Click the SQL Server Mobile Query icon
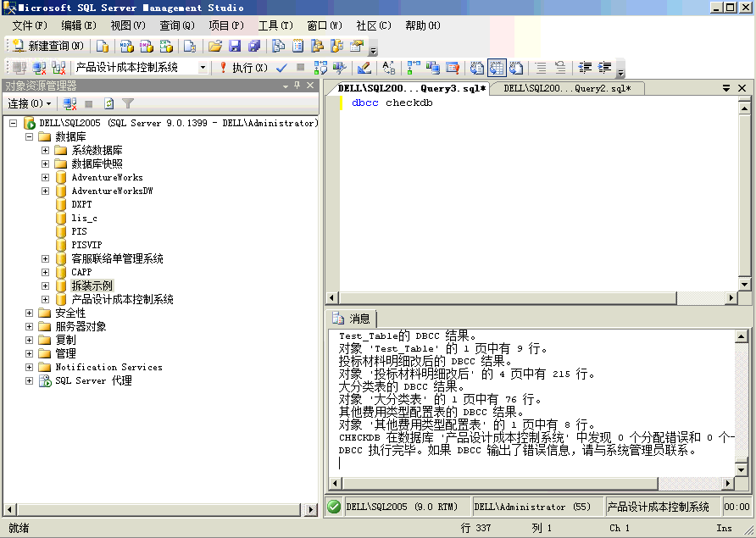756x538 pixels. [x=190, y=46]
